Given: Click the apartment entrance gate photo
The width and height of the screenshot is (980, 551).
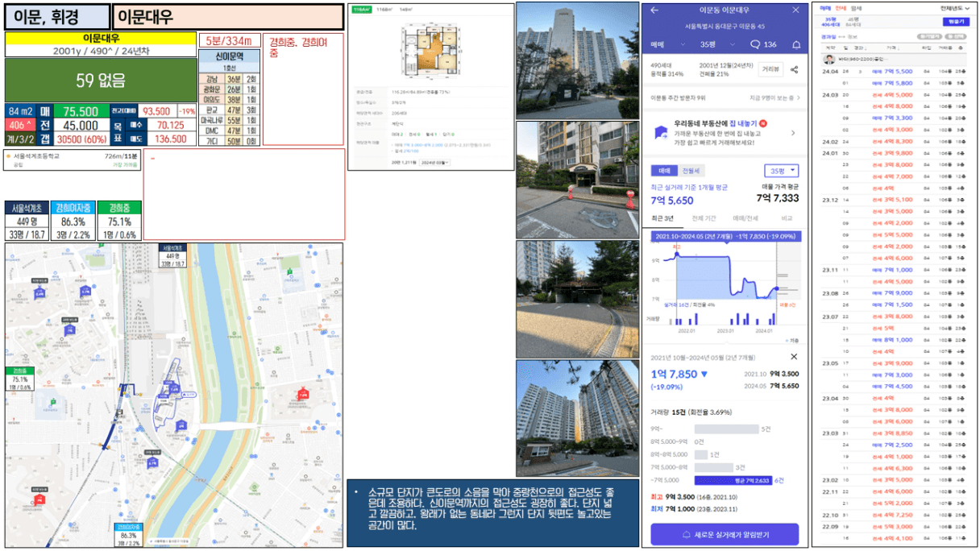Looking at the screenshot, I should click(x=576, y=180).
